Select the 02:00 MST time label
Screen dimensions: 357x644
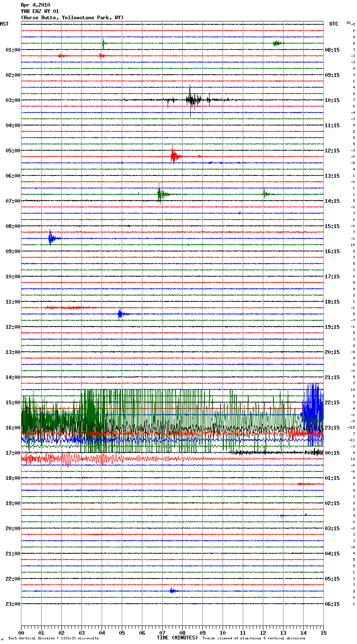point(13,75)
